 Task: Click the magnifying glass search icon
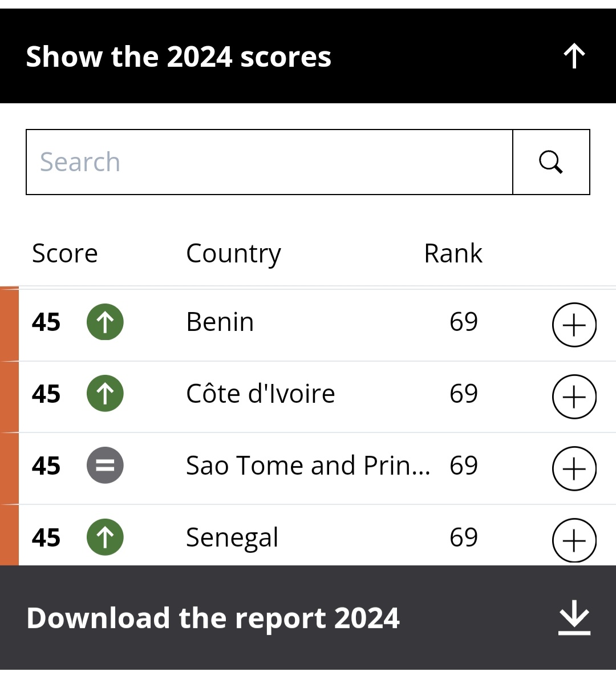[x=551, y=162]
